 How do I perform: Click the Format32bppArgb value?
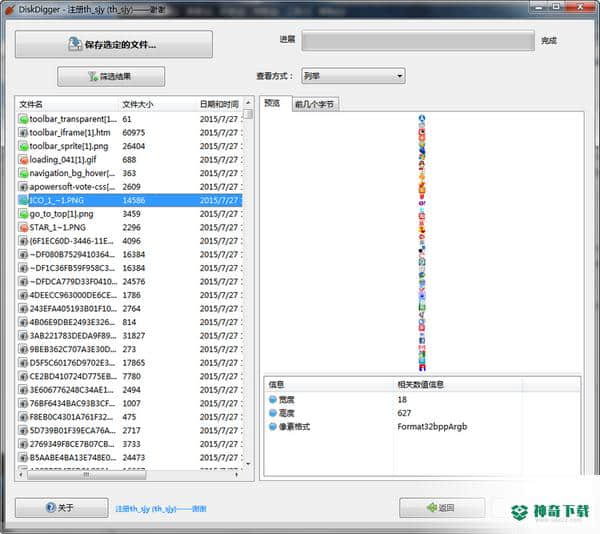click(432, 427)
